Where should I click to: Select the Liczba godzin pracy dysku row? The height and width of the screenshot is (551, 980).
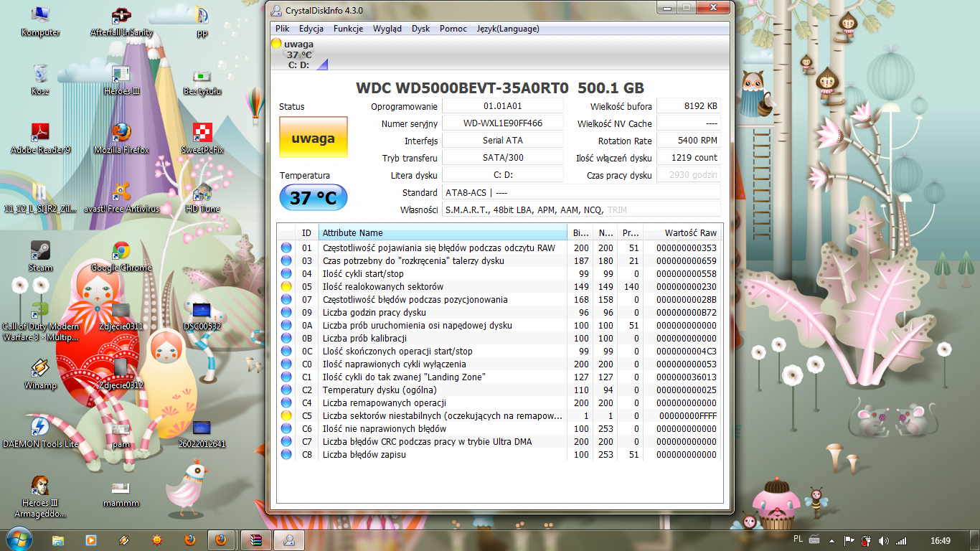[x=499, y=312]
